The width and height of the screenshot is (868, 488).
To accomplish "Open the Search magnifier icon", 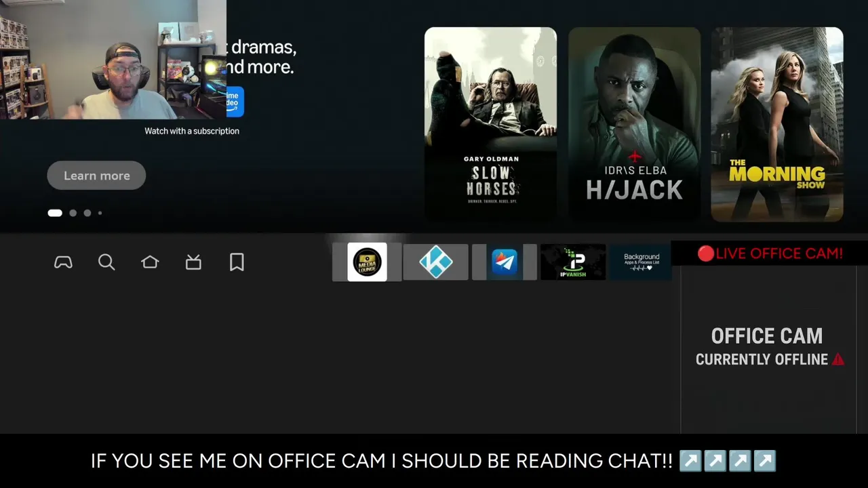I will (106, 262).
